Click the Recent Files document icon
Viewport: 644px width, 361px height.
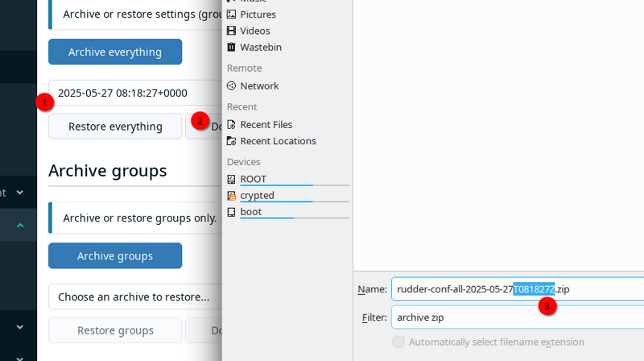[231, 125]
